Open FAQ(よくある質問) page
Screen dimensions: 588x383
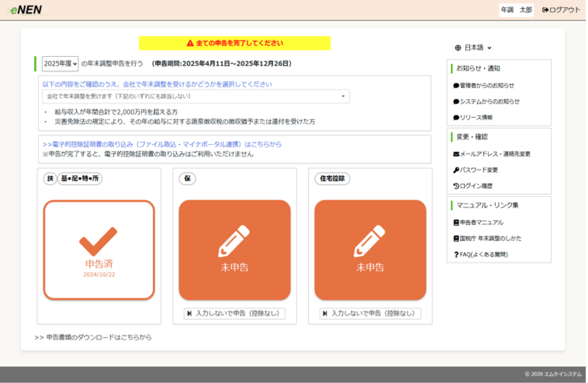pos(483,255)
